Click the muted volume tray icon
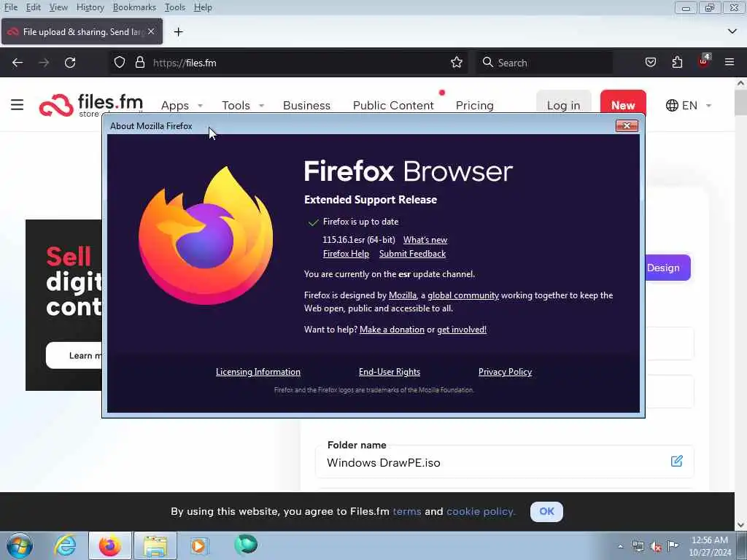747x560 pixels. 656,546
